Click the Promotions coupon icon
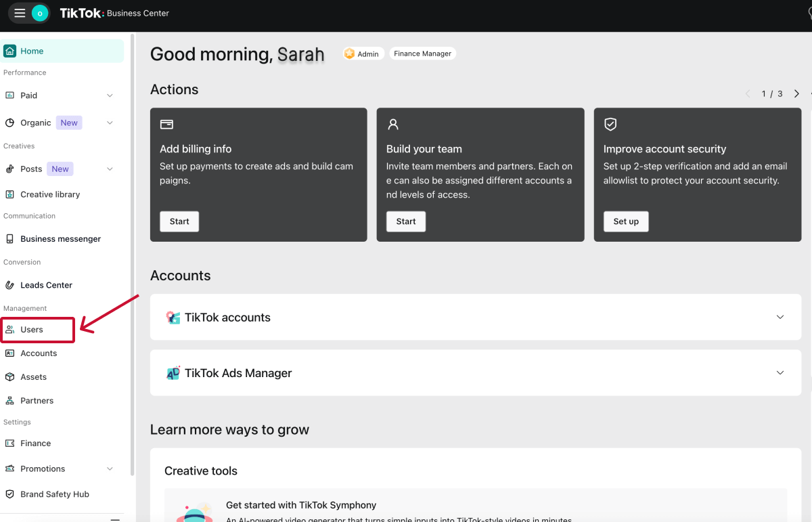 [9, 469]
